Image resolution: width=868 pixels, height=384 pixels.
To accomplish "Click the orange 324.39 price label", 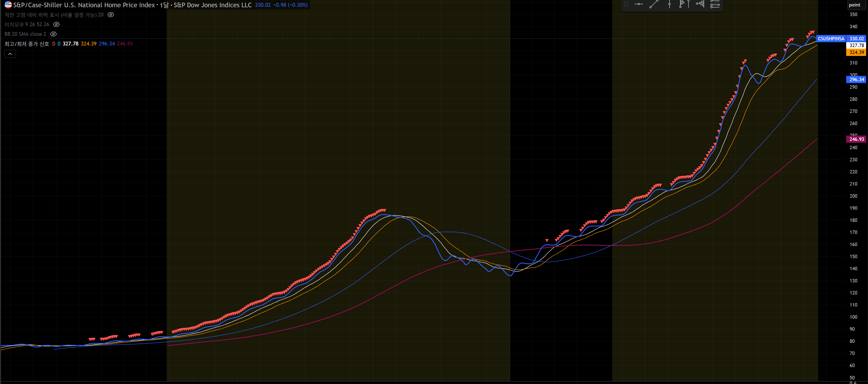I will click(856, 52).
